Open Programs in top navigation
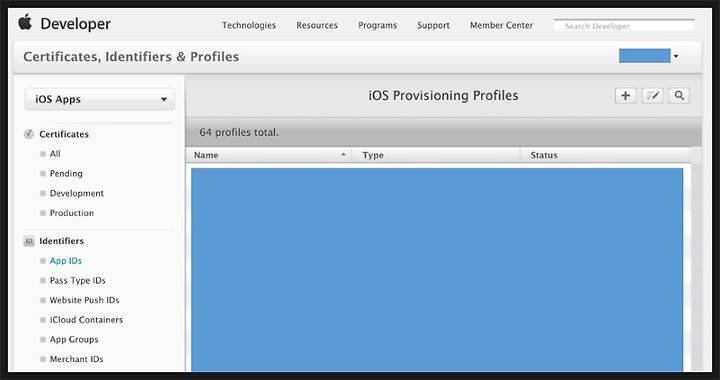Image resolution: width=720 pixels, height=380 pixels. [377, 25]
